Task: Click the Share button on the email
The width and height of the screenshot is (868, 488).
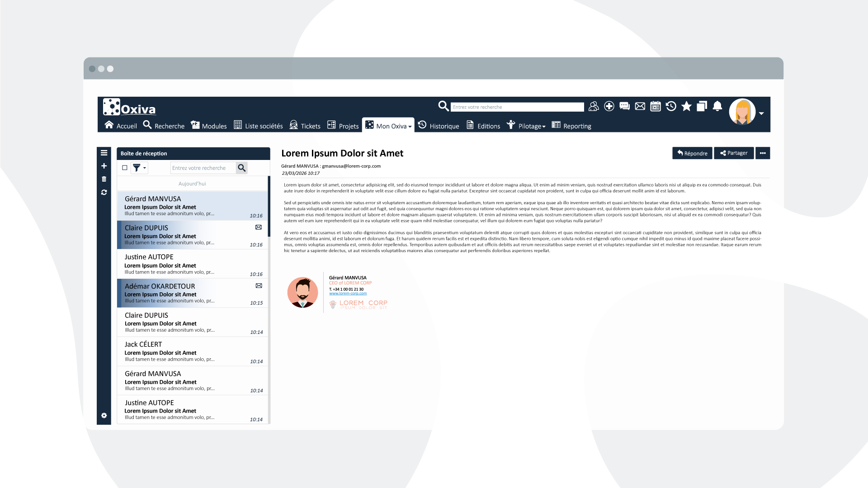Action: pyautogui.click(x=735, y=153)
